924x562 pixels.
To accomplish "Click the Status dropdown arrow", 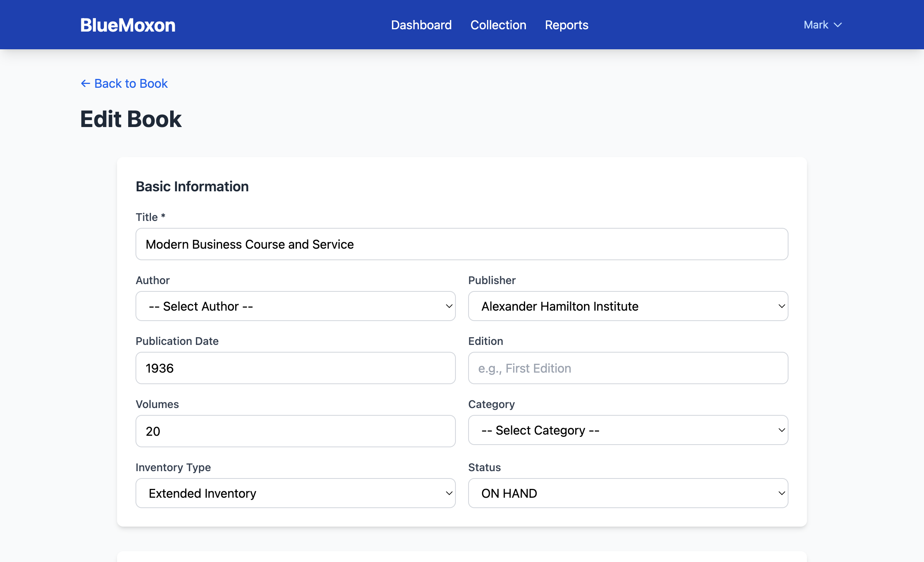I will pos(782,493).
